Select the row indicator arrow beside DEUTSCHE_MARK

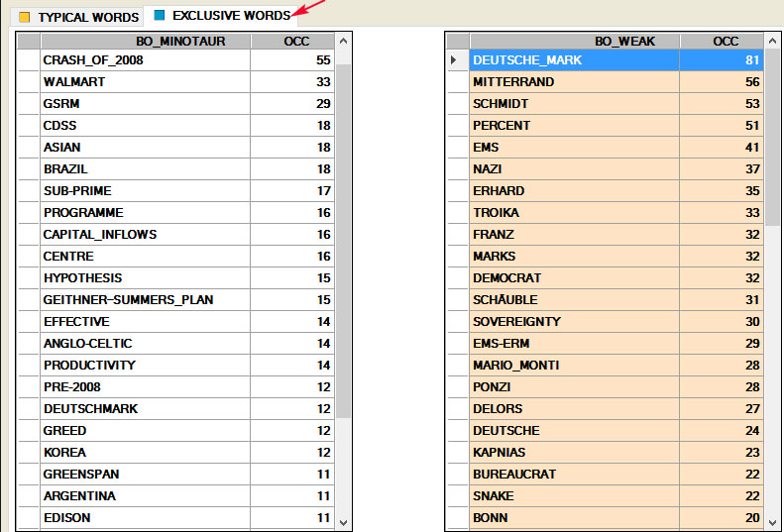click(454, 60)
